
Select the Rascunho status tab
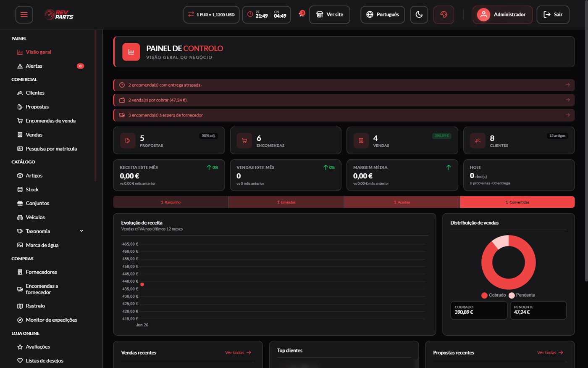coord(171,202)
